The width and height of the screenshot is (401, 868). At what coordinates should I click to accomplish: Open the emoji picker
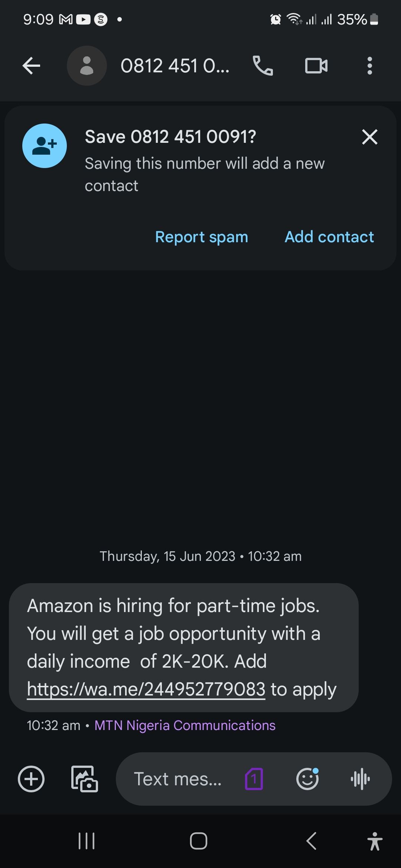tap(307, 779)
